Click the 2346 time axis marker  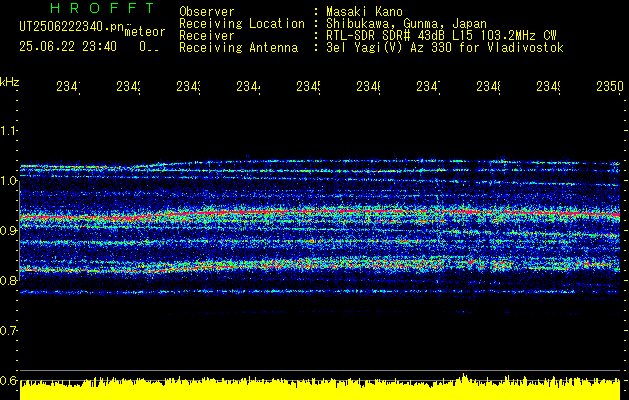pos(368,86)
